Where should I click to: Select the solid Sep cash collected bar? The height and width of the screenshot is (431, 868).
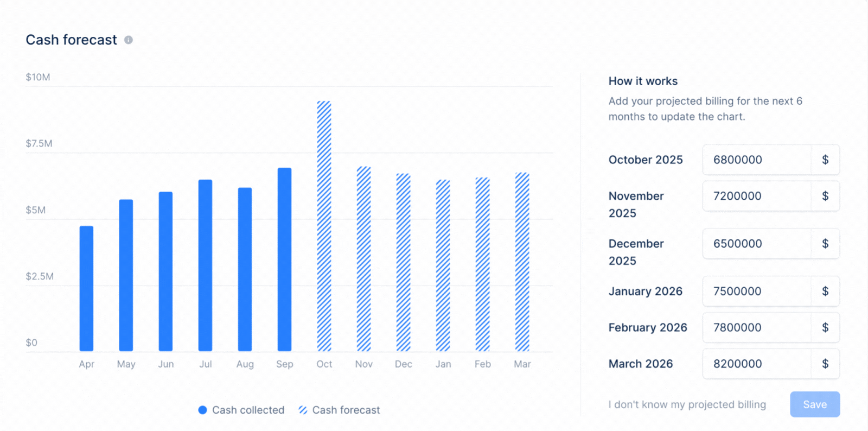pos(284,259)
